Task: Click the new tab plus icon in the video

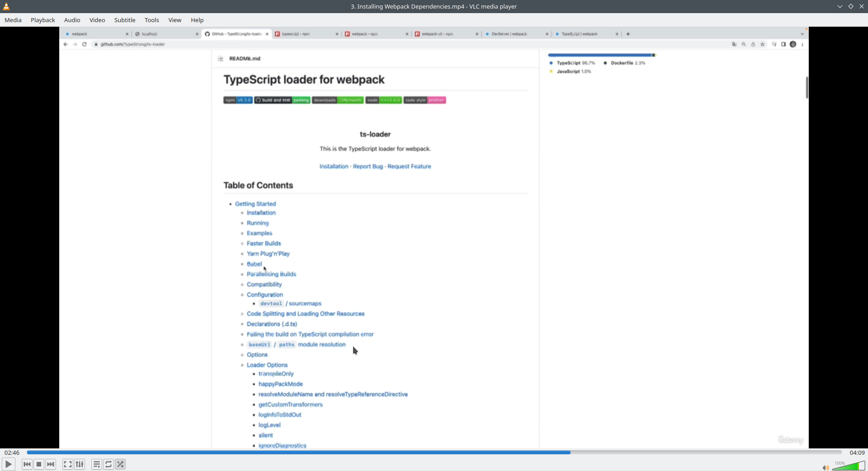Action: (x=628, y=34)
